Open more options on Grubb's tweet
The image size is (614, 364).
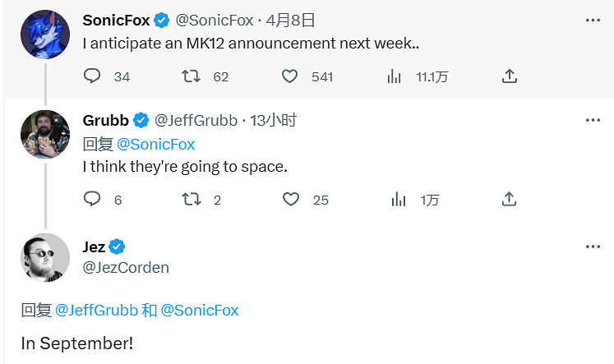coord(593,120)
